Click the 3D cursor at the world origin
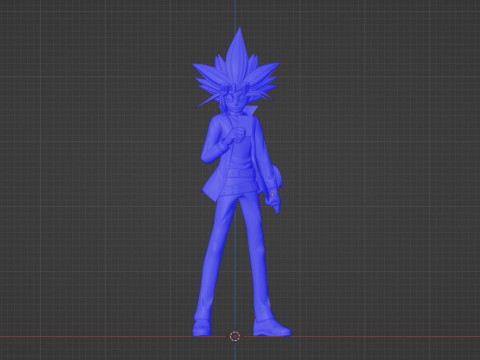Screen dimensions: 480x360 [235, 337]
